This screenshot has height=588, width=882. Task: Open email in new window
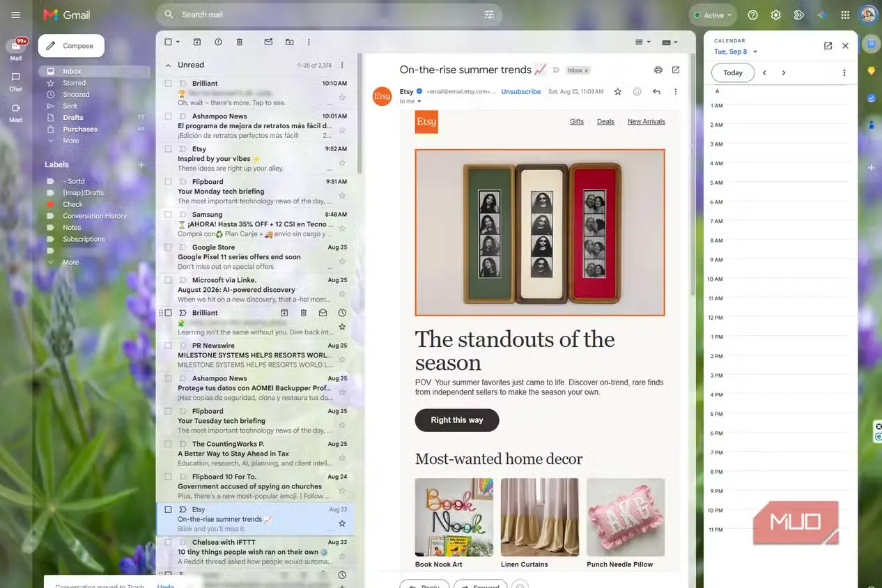[x=676, y=70]
